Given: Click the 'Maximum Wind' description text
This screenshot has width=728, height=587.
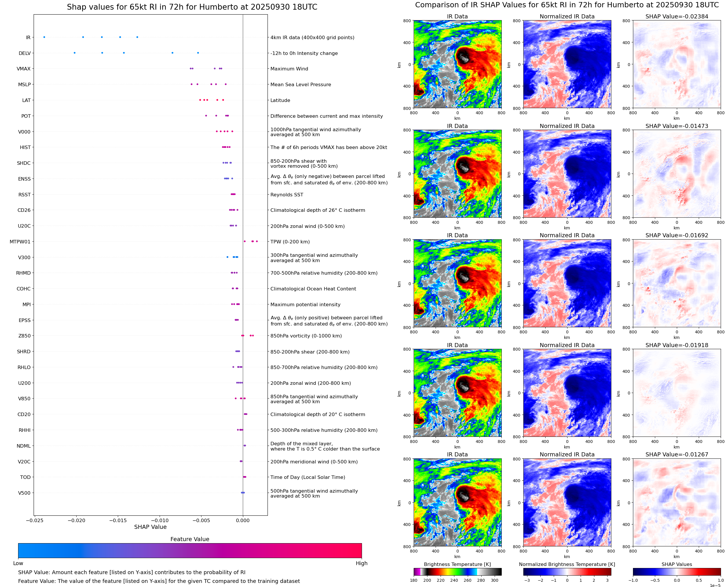Looking at the screenshot, I should tap(289, 69).
